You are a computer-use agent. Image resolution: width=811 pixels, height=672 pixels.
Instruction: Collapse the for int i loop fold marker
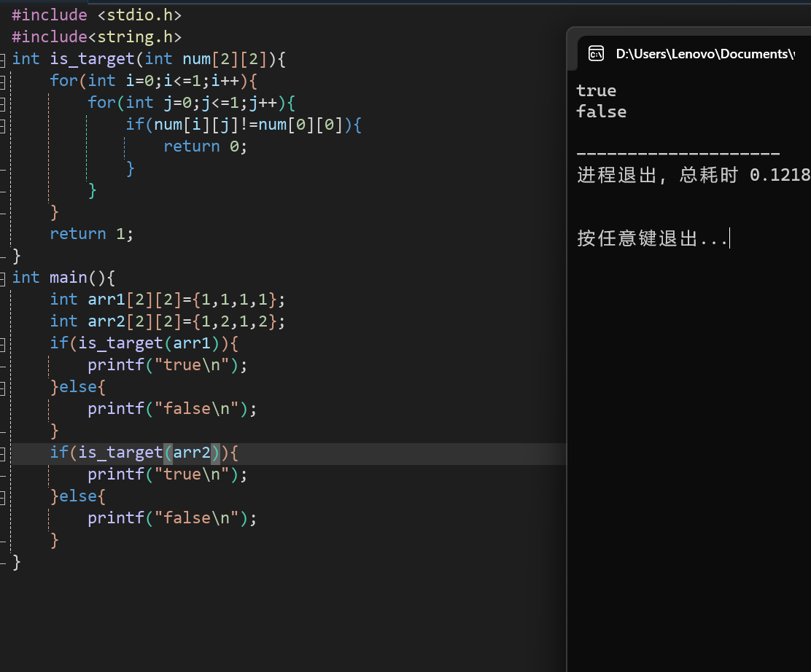2,82
